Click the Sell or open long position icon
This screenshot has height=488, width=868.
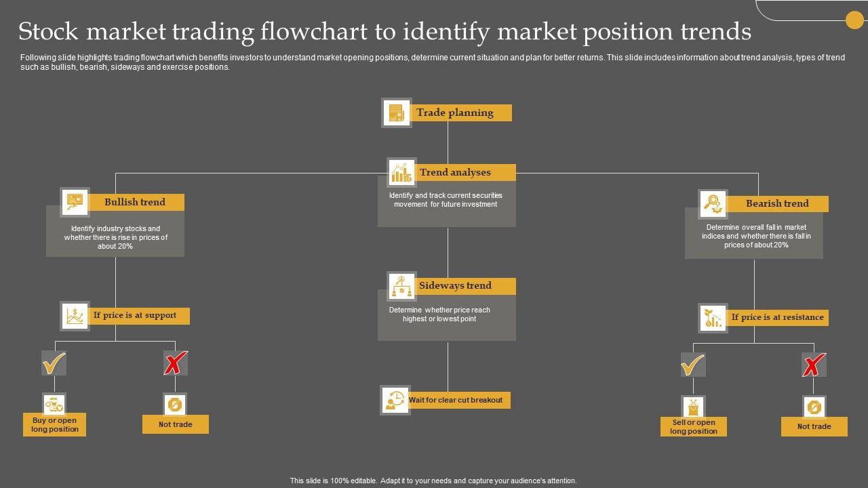click(x=694, y=407)
